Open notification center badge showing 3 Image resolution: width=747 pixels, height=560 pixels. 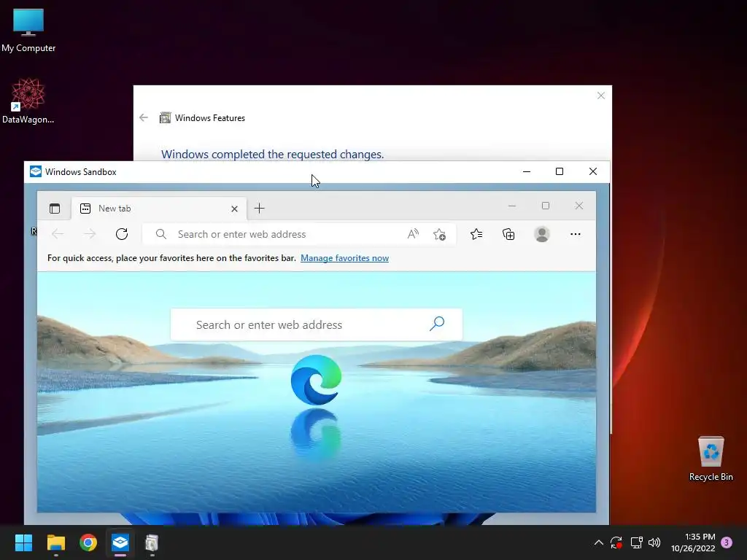point(727,542)
